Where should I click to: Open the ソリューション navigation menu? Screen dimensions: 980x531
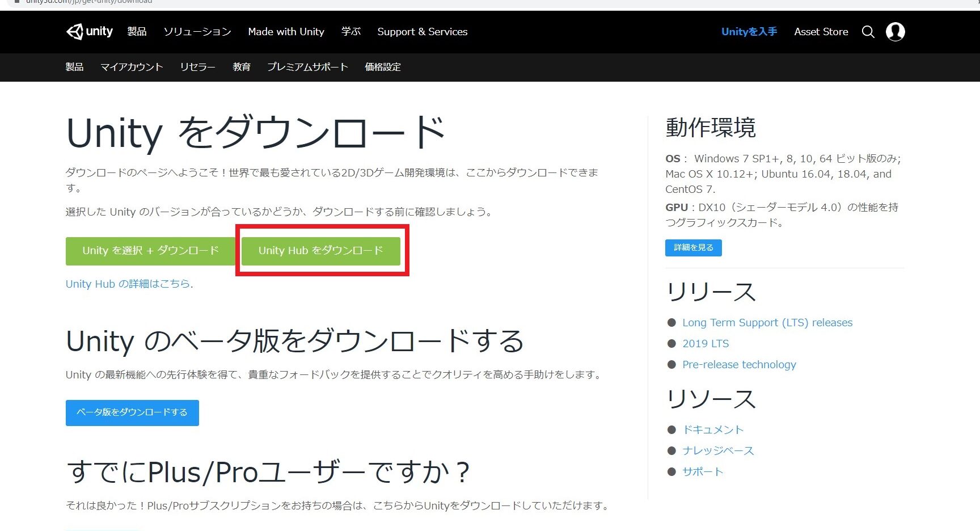tap(197, 32)
